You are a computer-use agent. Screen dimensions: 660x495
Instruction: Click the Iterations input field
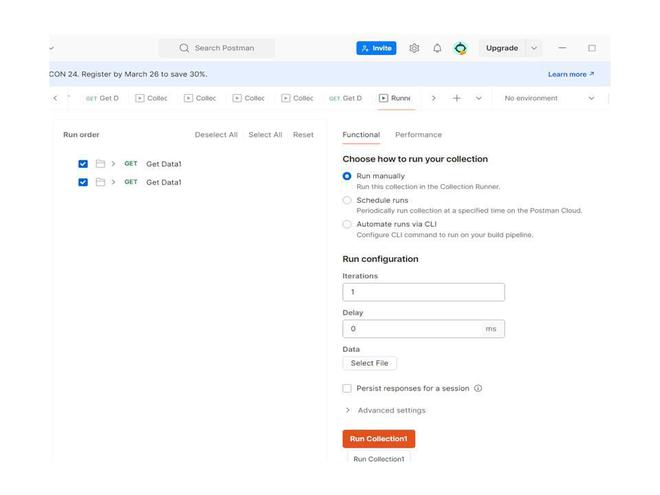423,292
